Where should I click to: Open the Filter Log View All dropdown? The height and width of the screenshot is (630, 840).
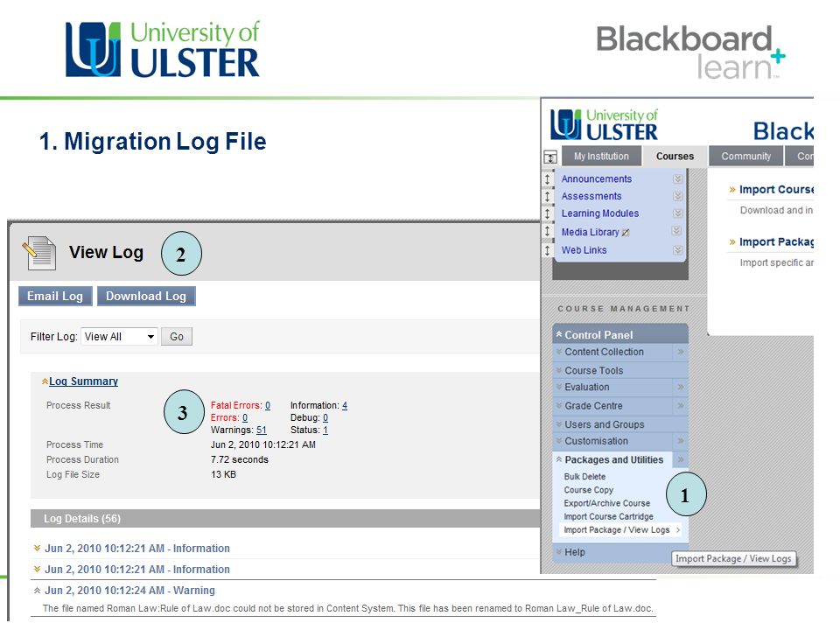(119, 336)
